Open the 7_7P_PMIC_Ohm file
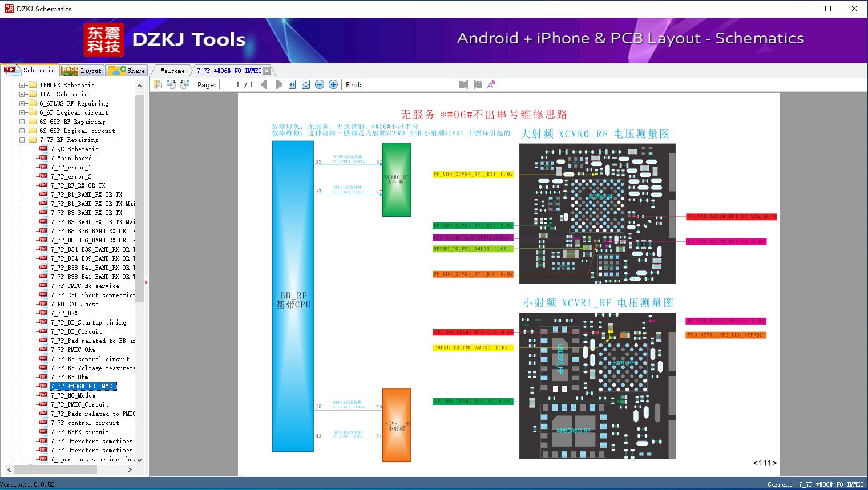868x490 pixels. tap(72, 350)
